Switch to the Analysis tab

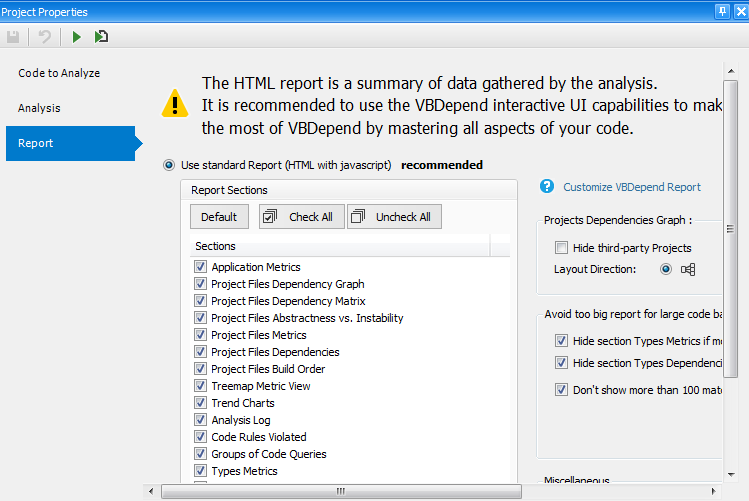pyautogui.click(x=39, y=108)
